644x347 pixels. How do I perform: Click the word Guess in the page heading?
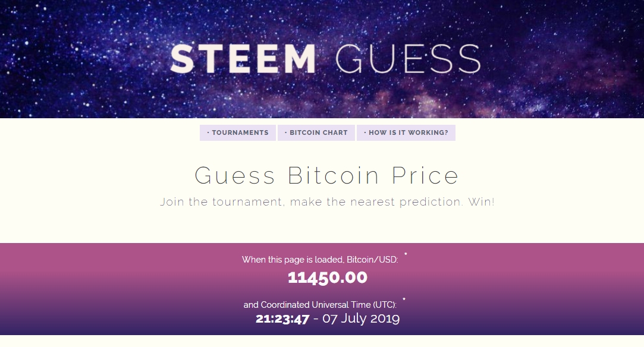pyautogui.click(x=235, y=175)
